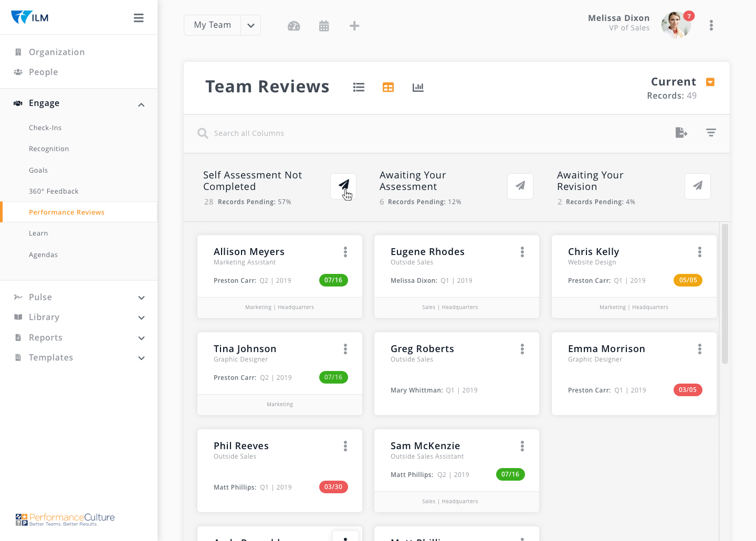The width and height of the screenshot is (756, 541).
Task: Open Tina Johnson card options menu
Action: point(345,349)
